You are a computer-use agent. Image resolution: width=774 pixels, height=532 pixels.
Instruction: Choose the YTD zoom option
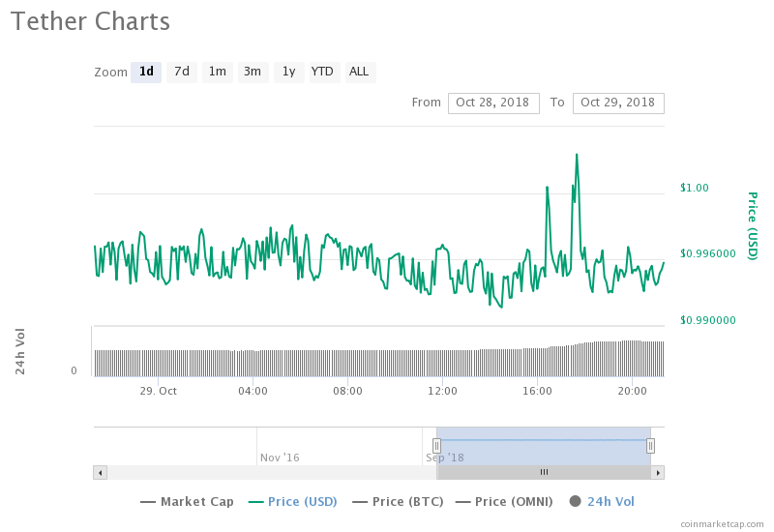tap(324, 72)
